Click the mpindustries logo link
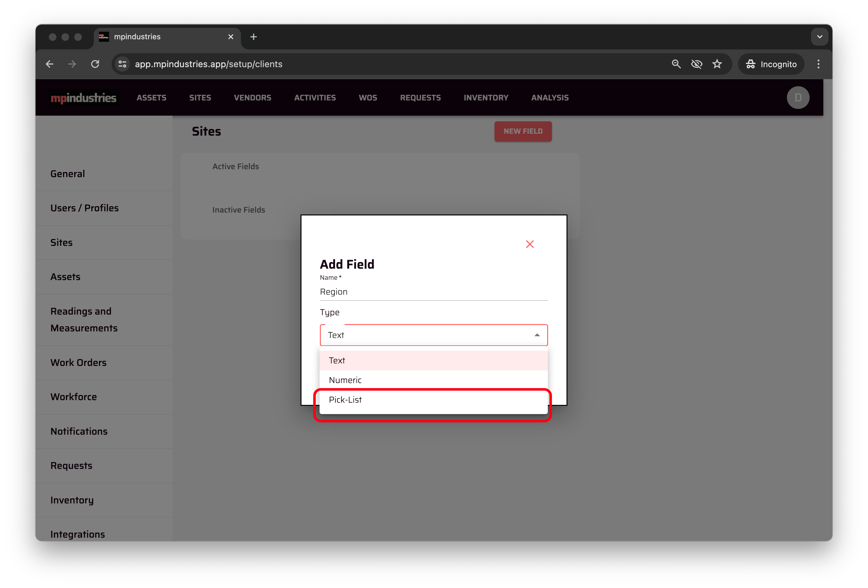 pyautogui.click(x=84, y=98)
